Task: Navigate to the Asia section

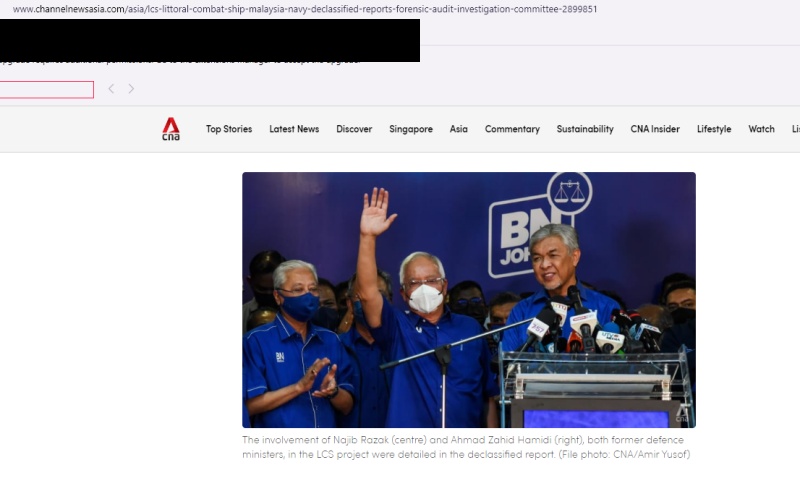Action: click(x=458, y=129)
